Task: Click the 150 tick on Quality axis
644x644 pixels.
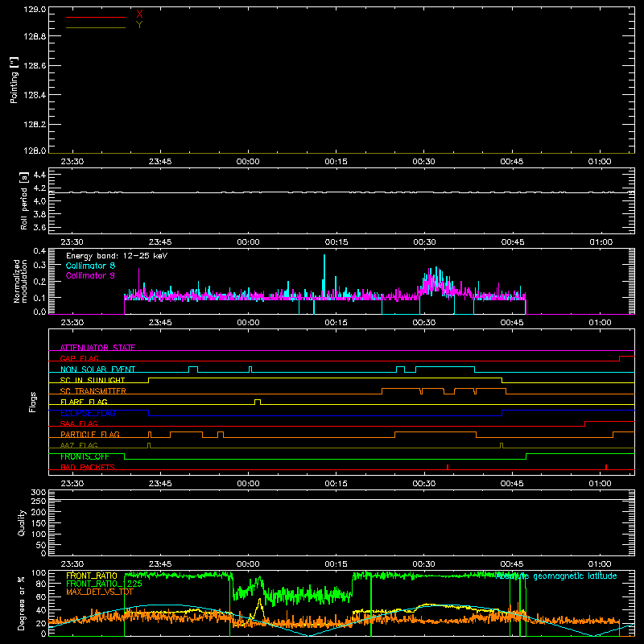Action: 39,523
